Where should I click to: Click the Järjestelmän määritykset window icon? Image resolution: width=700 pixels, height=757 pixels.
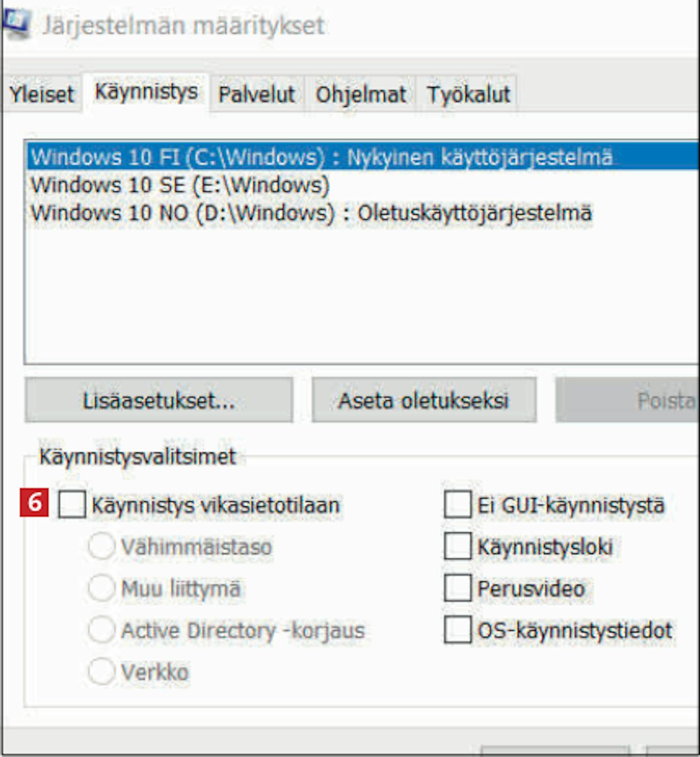17,22
